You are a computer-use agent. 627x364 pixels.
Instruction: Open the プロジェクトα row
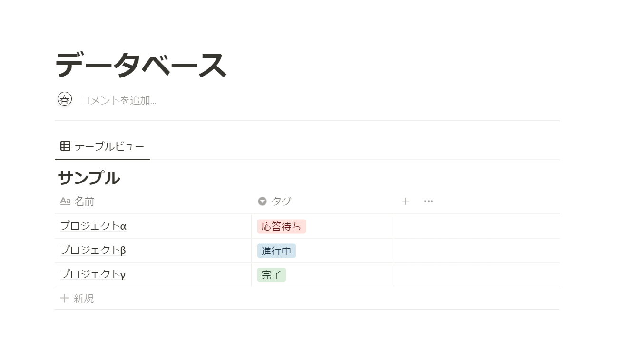(x=93, y=226)
